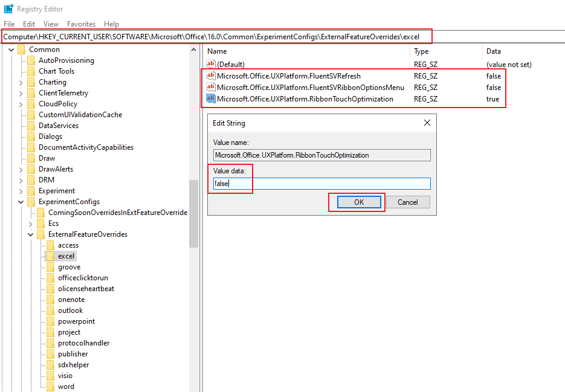This screenshot has height=392, width=565.
Task: Click the officeclicktorun folder icon
Action: [50, 278]
